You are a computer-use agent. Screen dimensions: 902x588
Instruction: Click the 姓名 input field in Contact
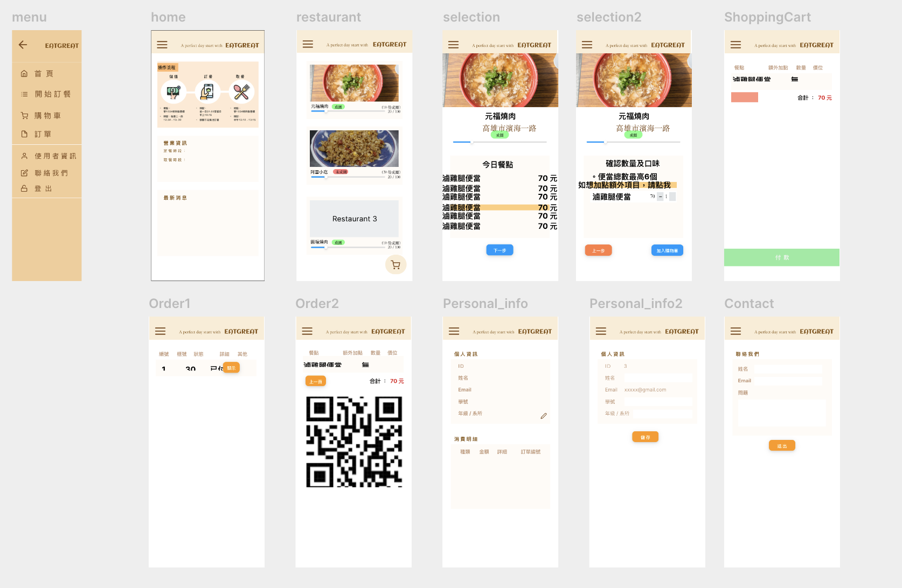pos(789,369)
